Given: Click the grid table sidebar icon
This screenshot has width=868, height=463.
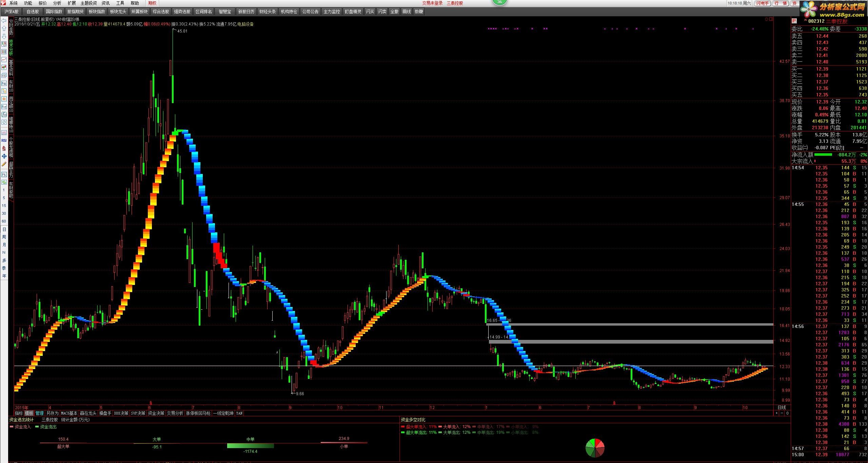Looking at the screenshot, I should pos(4,52).
